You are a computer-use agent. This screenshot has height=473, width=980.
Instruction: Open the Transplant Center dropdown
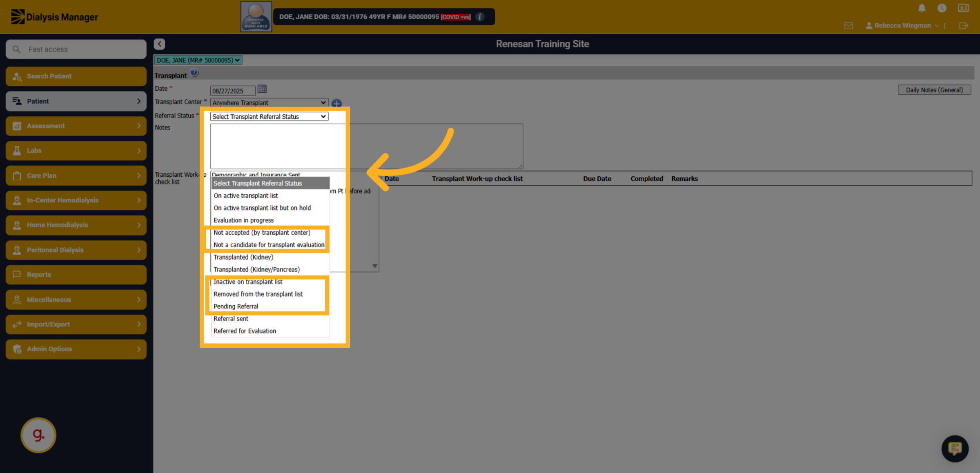click(269, 103)
